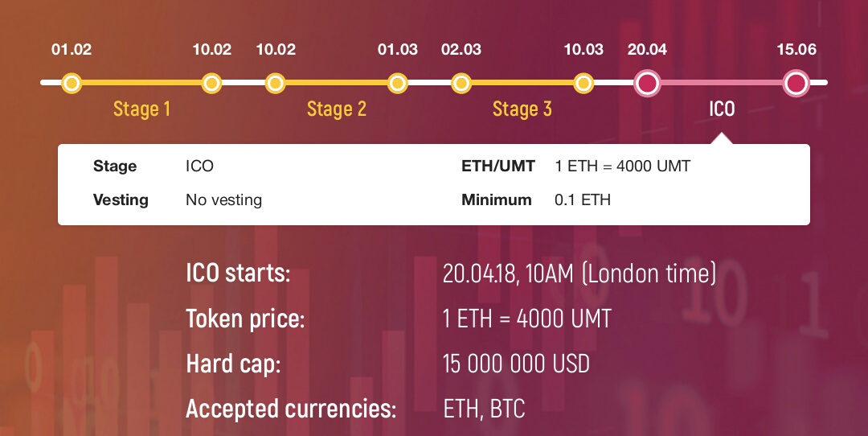
Task: Click the Token price value text
Action: point(526,319)
